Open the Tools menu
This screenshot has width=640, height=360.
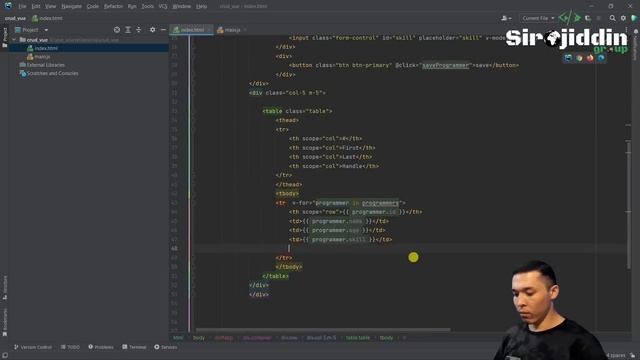[x=147, y=7]
